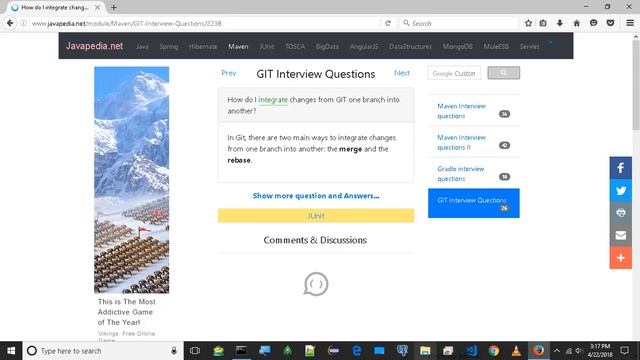Screen dimensions: 640x360
Task: Switch to Firefox in taskbar
Action: click(x=538, y=351)
